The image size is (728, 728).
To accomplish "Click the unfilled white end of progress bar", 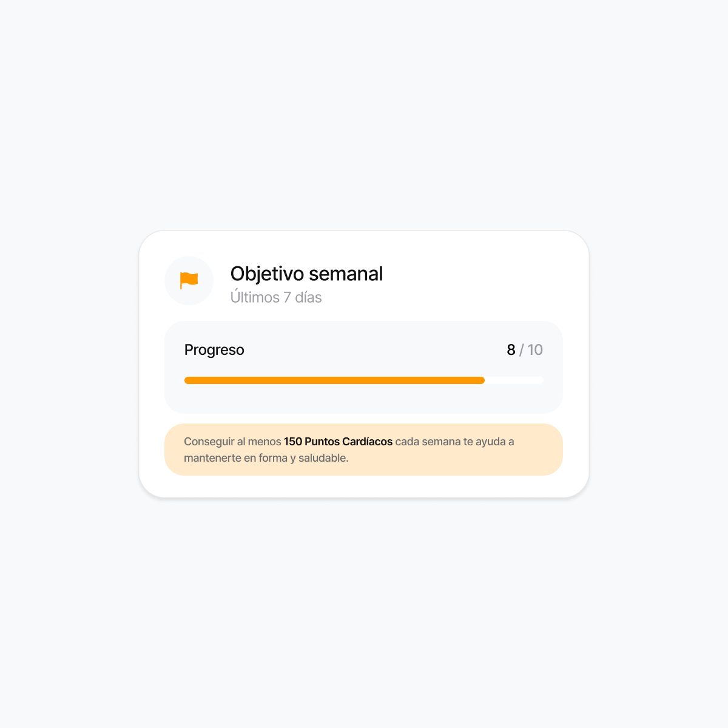I will [x=514, y=380].
